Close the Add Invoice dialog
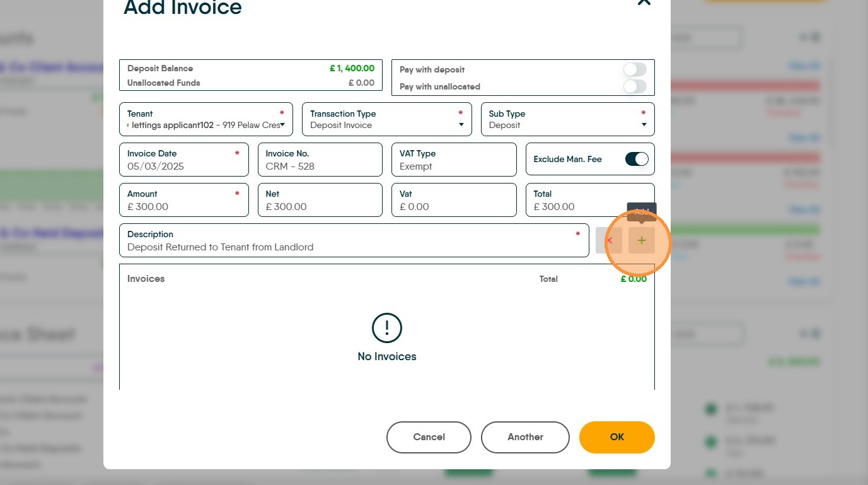 (x=644, y=2)
